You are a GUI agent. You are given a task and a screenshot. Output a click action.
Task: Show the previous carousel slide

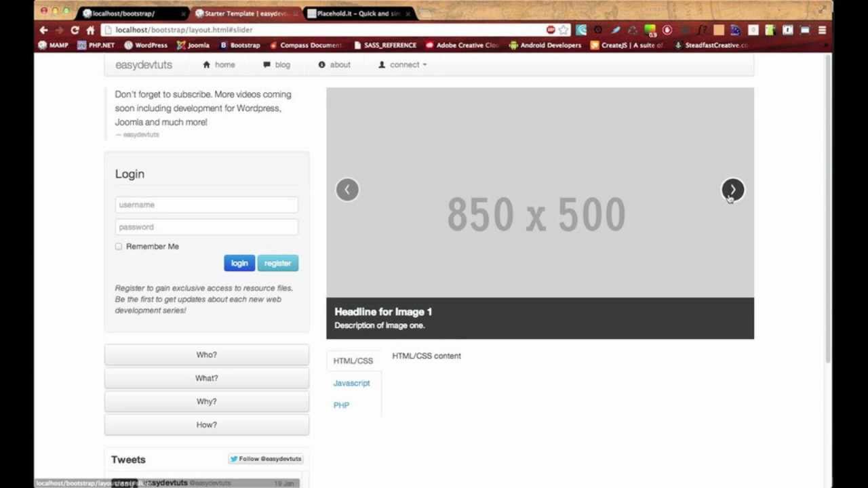347,190
